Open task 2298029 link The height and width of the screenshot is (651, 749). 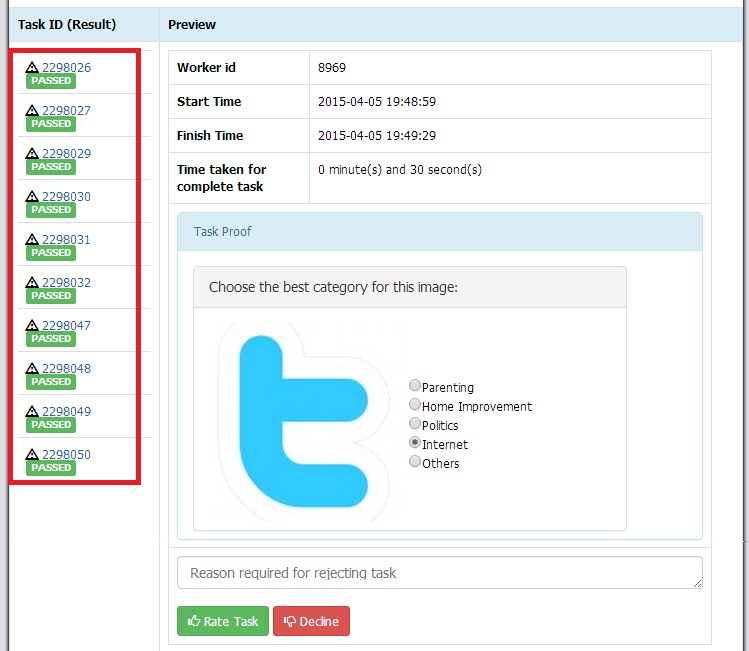coord(66,154)
